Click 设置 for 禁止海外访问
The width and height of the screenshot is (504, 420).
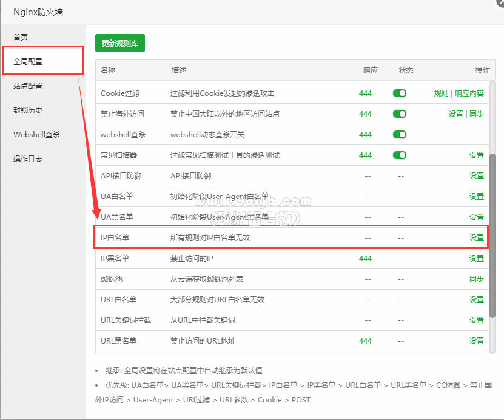pos(456,114)
